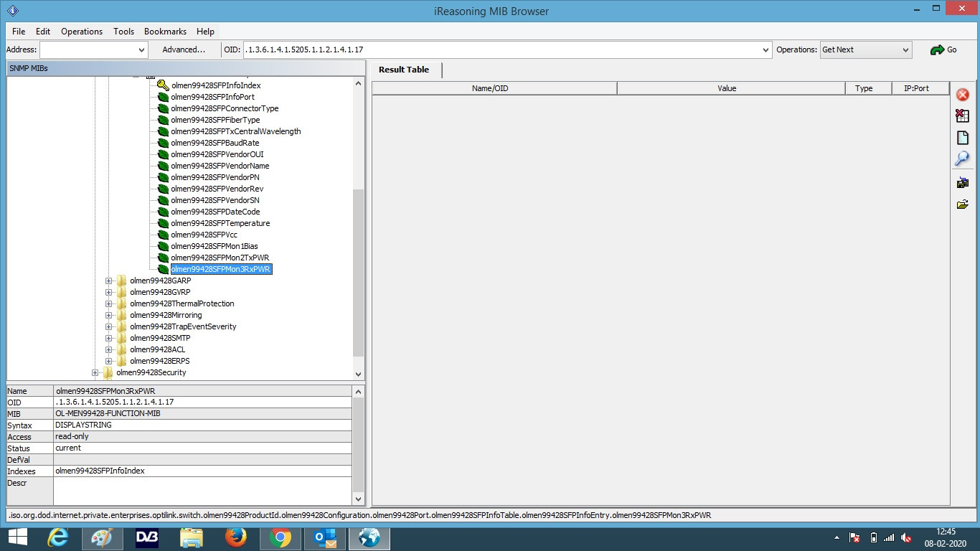Select olmen99428SFPConnectorType in the tree

(x=225, y=108)
